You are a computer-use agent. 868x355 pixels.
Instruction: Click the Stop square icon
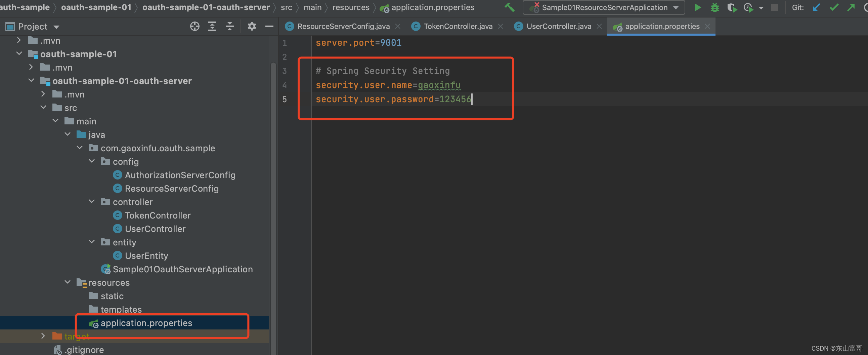(775, 7)
